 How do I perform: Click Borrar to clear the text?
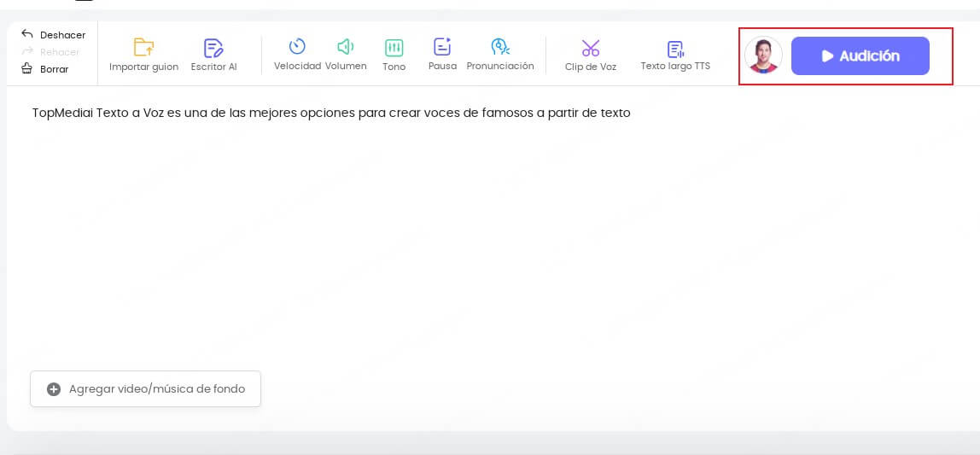(x=45, y=69)
